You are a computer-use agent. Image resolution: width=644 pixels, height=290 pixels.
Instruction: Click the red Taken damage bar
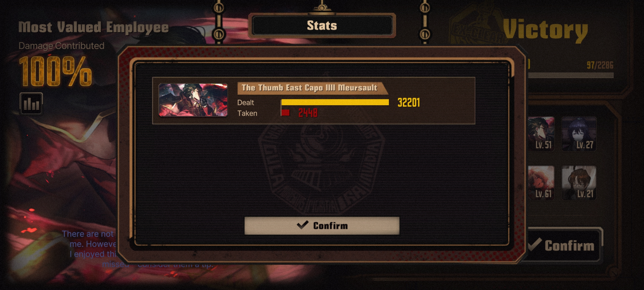(286, 113)
